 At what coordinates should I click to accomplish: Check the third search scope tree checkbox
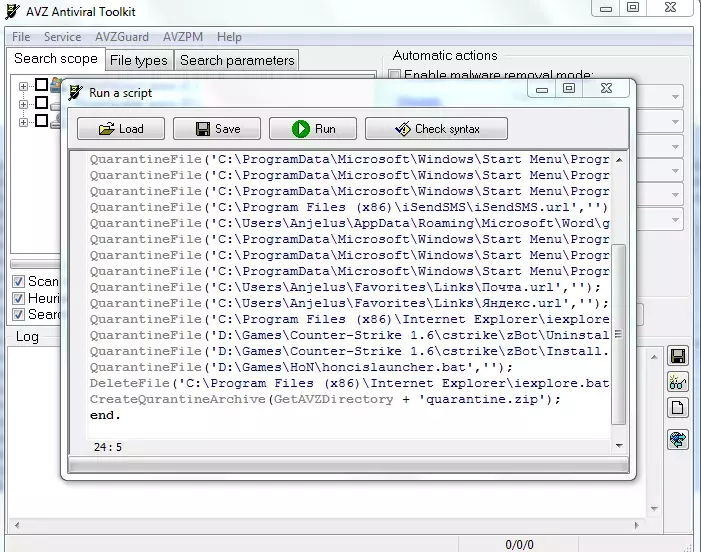(x=42, y=121)
